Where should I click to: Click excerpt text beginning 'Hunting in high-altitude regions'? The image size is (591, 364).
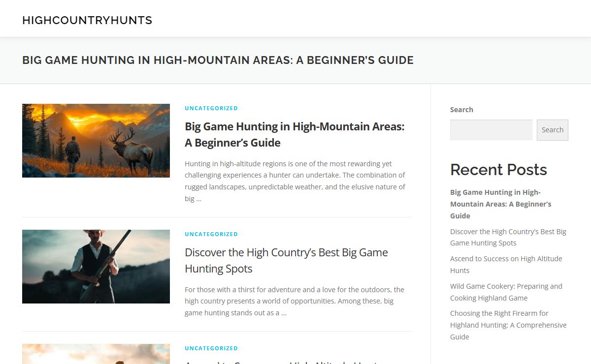(x=295, y=181)
